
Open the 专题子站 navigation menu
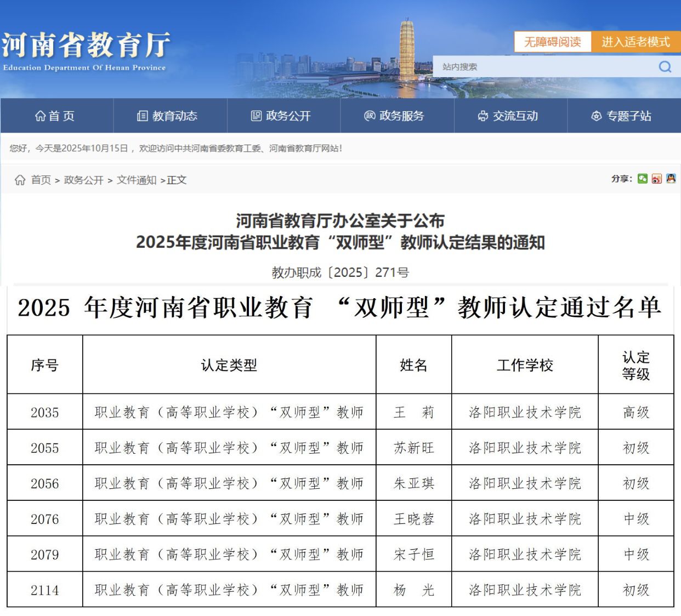tap(622, 116)
